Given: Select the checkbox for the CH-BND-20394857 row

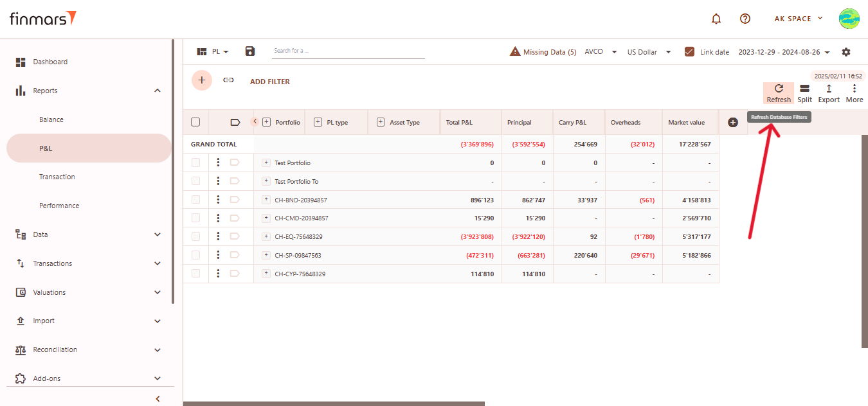Looking at the screenshot, I should (195, 200).
